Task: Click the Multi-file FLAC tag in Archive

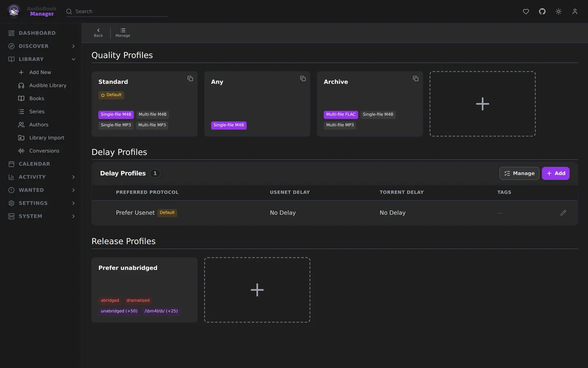Action: point(341,114)
